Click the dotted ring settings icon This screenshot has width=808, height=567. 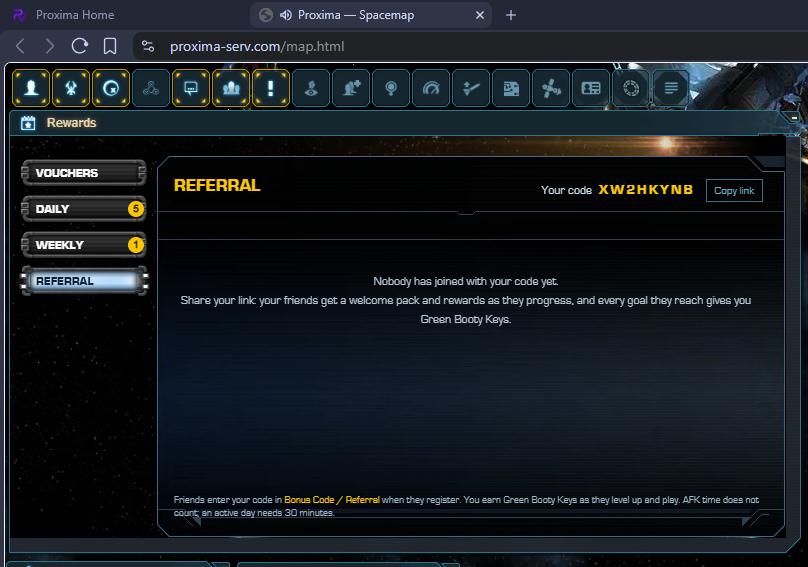coord(631,88)
